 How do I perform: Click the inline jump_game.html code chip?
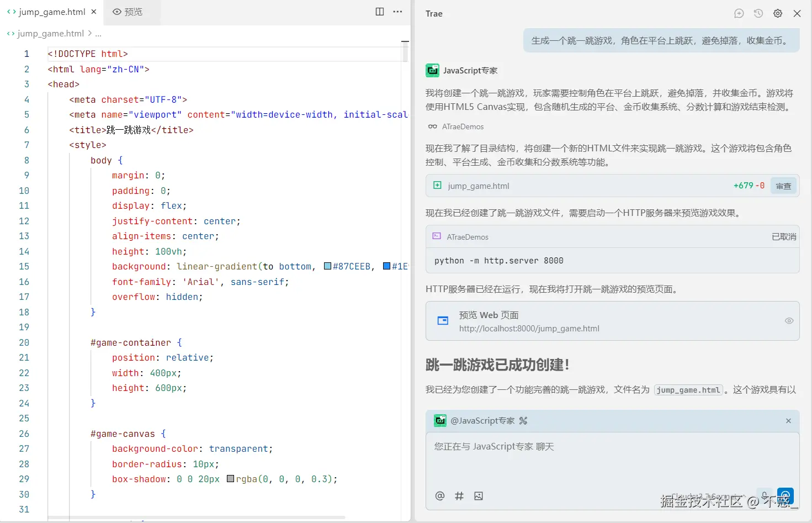(x=688, y=390)
